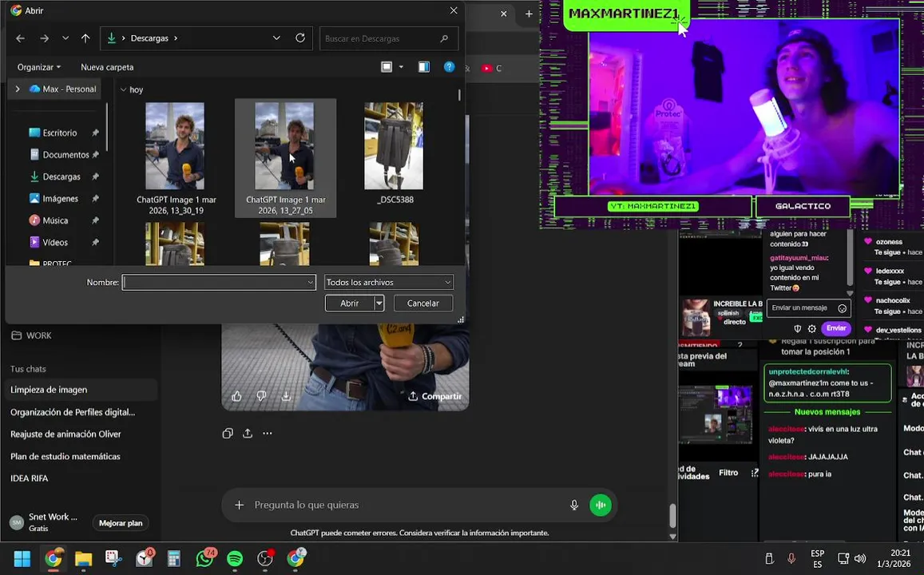
Task: Go forward in the Abrir dialog
Action: (x=44, y=38)
